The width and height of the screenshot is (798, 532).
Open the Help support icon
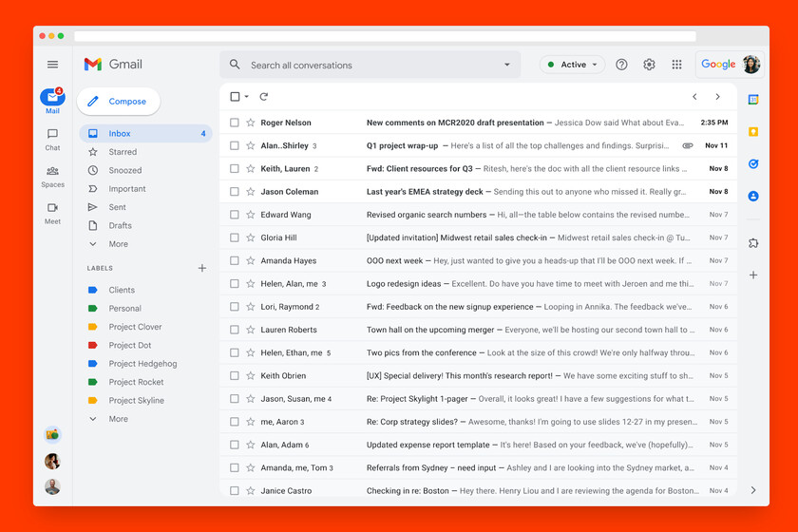tap(621, 65)
